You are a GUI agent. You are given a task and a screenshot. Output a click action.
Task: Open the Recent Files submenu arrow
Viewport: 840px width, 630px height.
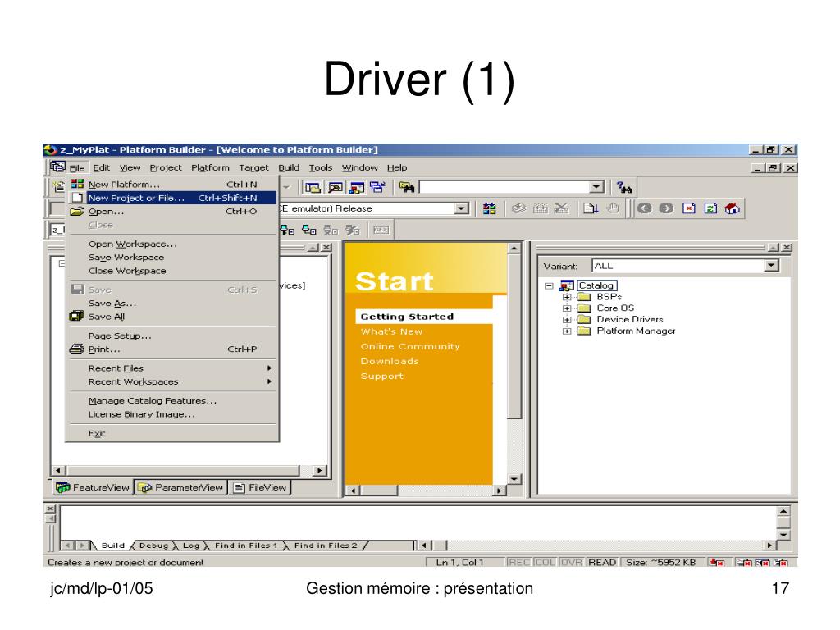(x=269, y=368)
